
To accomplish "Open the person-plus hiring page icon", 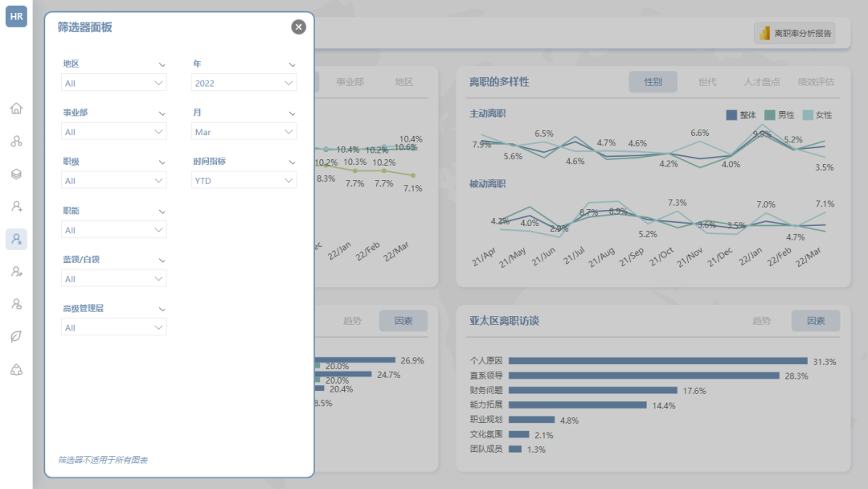I will [x=16, y=207].
